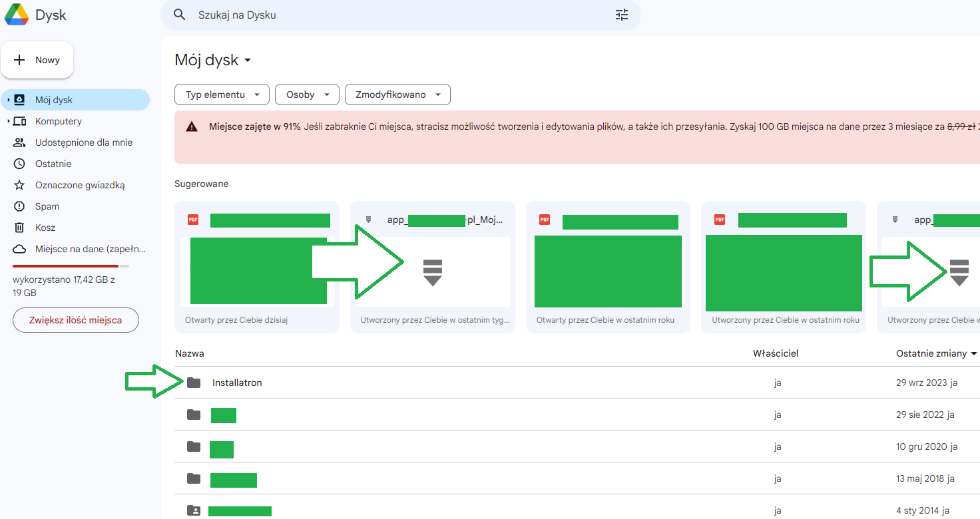The height and width of the screenshot is (519, 980).
Task: Open advanced search filter options icon
Action: click(x=621, y=15)
